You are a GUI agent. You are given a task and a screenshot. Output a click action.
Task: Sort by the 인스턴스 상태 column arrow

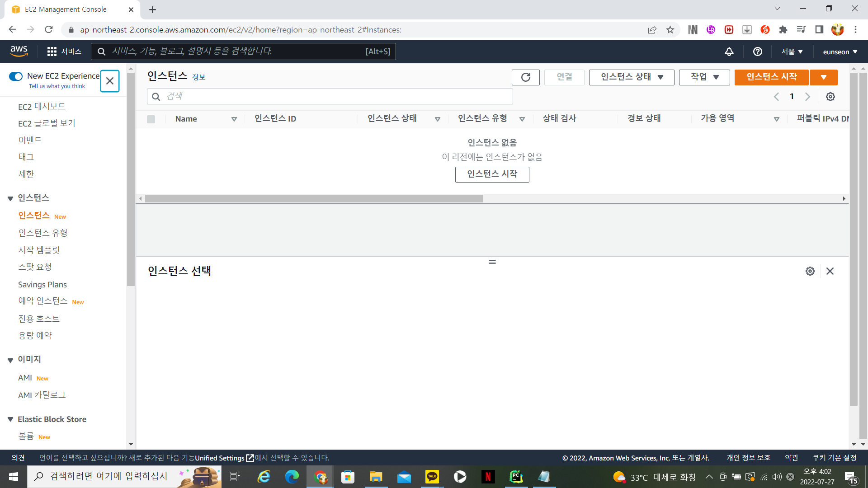pos(438,119)
